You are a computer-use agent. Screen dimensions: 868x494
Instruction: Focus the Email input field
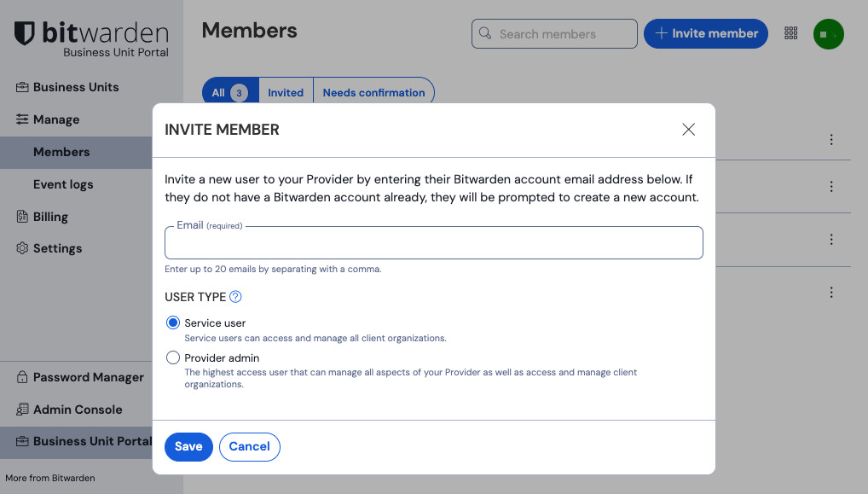pos(433,245)
